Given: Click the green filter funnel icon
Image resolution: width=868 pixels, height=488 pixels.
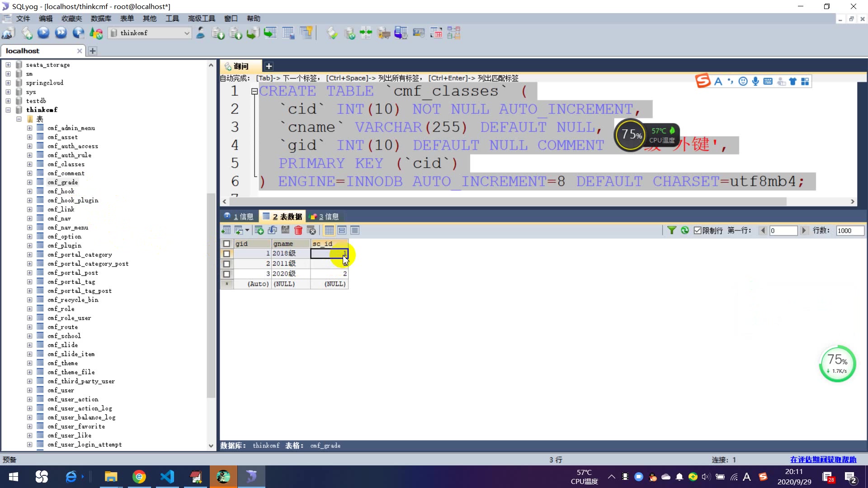Looking at the screenshot, I should (672, 230).
